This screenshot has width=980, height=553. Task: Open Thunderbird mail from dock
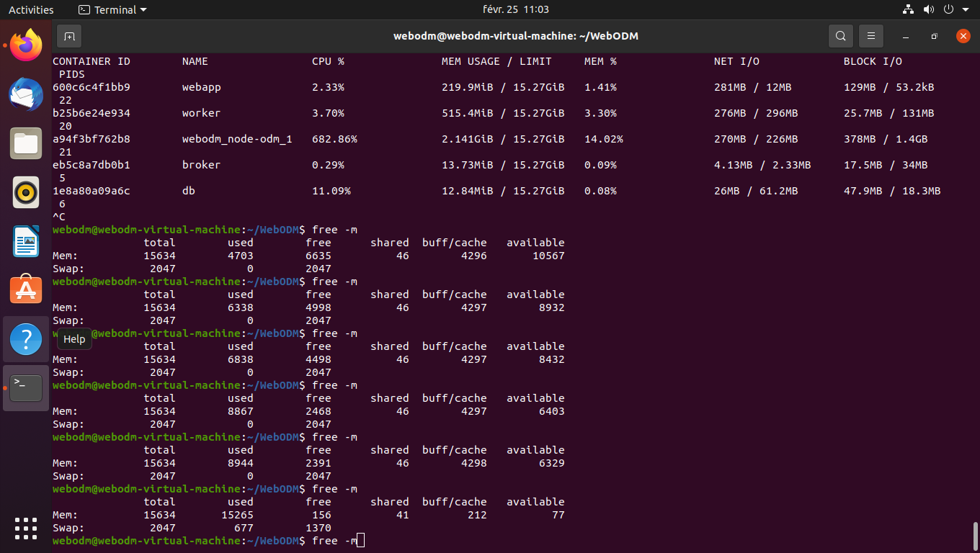26,94
